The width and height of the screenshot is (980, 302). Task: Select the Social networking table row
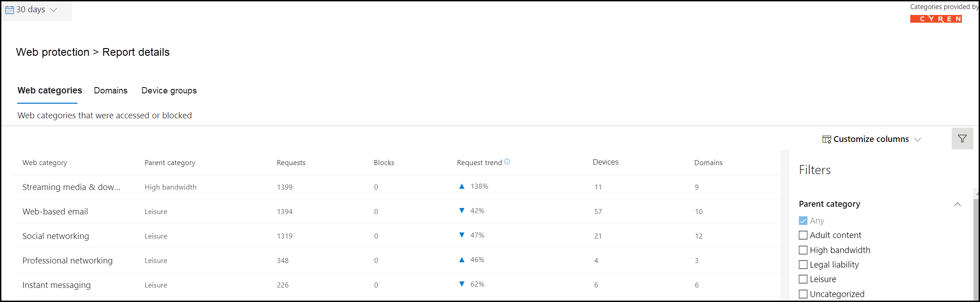point(396,236)
